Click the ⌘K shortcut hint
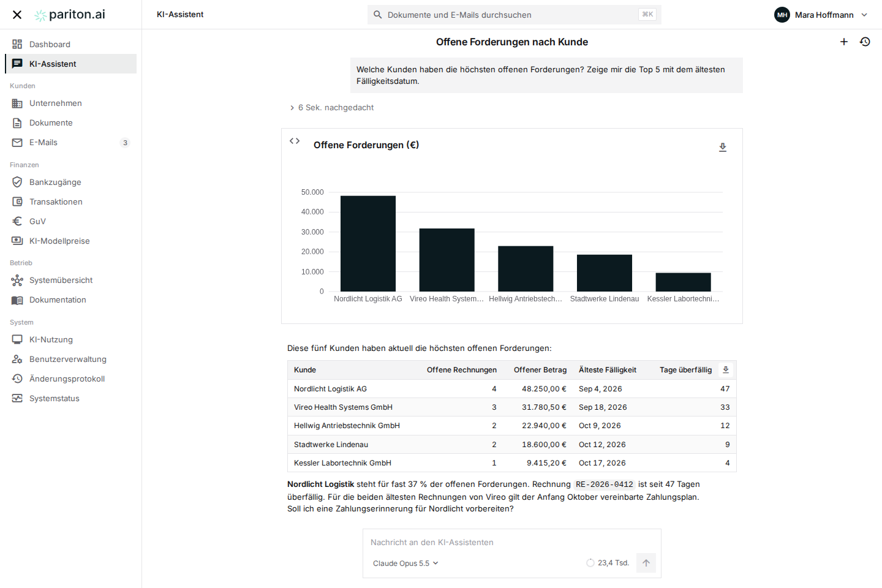The width and height of the screenshot is (882, 588). [647, 14]
